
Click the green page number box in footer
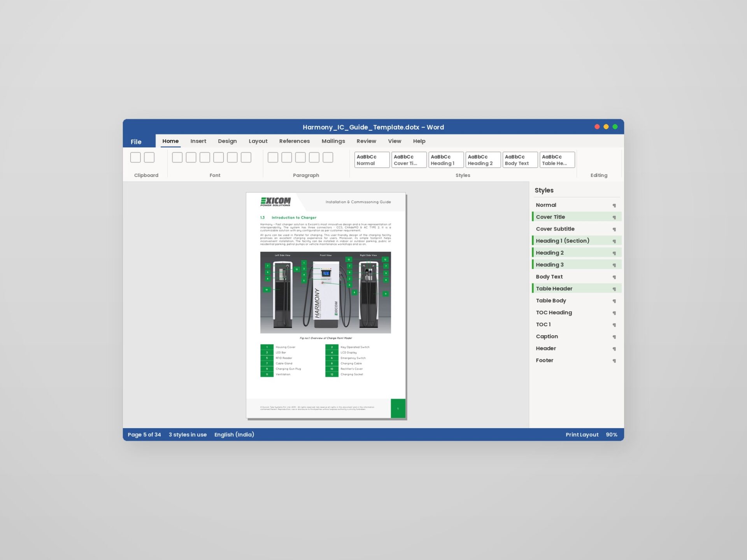(x=398, y=408)
